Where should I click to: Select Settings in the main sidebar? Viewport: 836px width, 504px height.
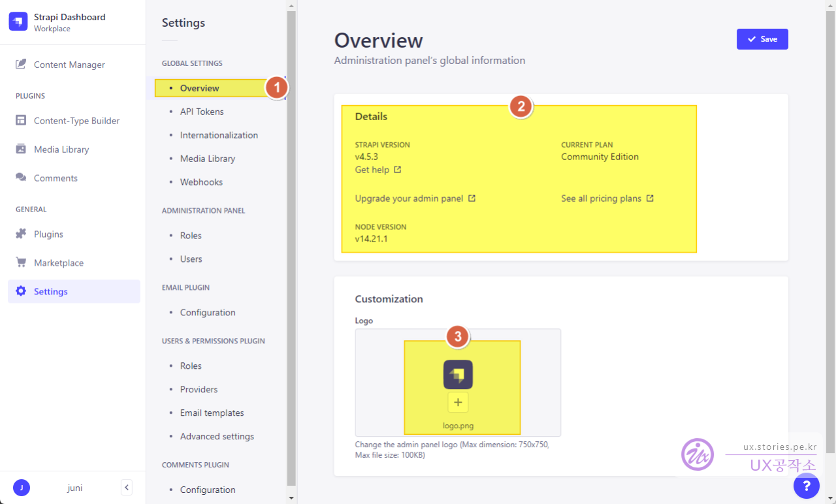tap(74, 292)
